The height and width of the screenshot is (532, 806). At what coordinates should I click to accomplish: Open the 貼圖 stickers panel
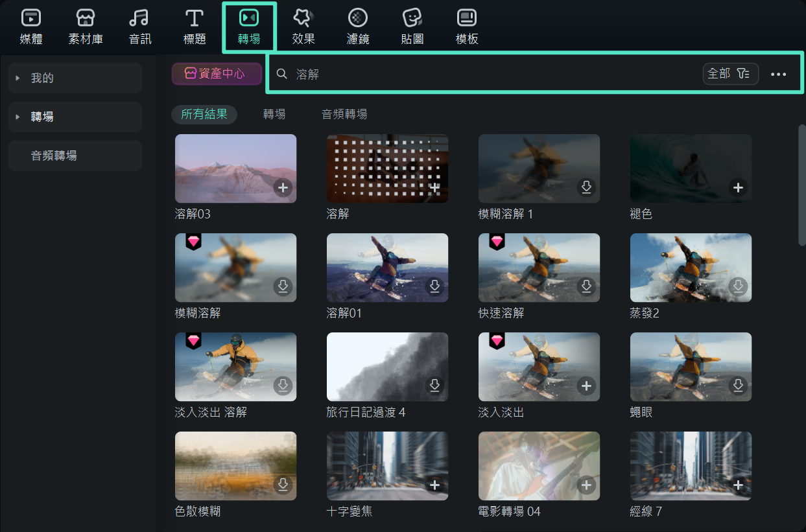click(412, 26)
